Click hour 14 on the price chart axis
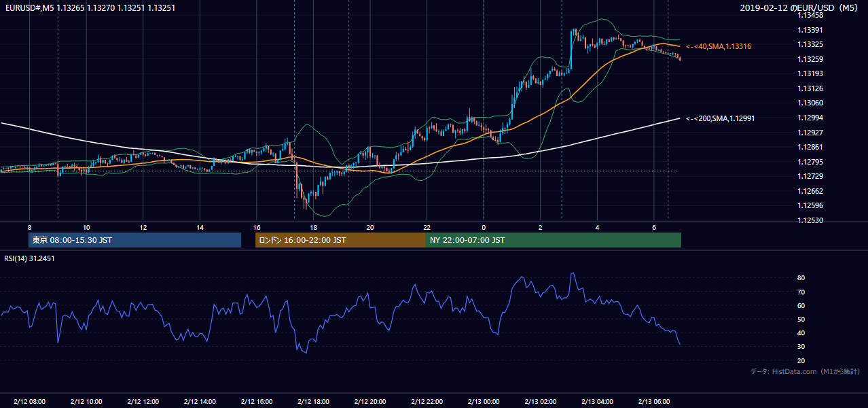Viewport: 868px width, 408px height. pyautogui.click(x=200, y=227)
